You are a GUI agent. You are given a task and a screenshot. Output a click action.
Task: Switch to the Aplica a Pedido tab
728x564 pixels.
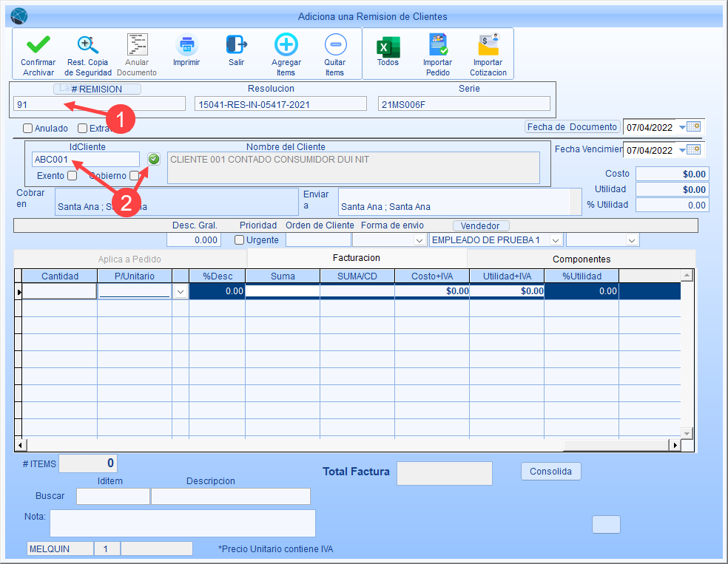click(x=129, y=259)
